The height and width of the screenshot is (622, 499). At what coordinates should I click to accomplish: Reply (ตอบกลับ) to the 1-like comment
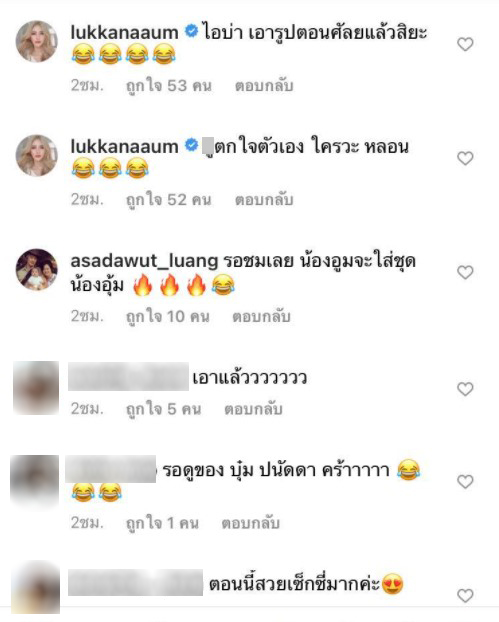251,523
